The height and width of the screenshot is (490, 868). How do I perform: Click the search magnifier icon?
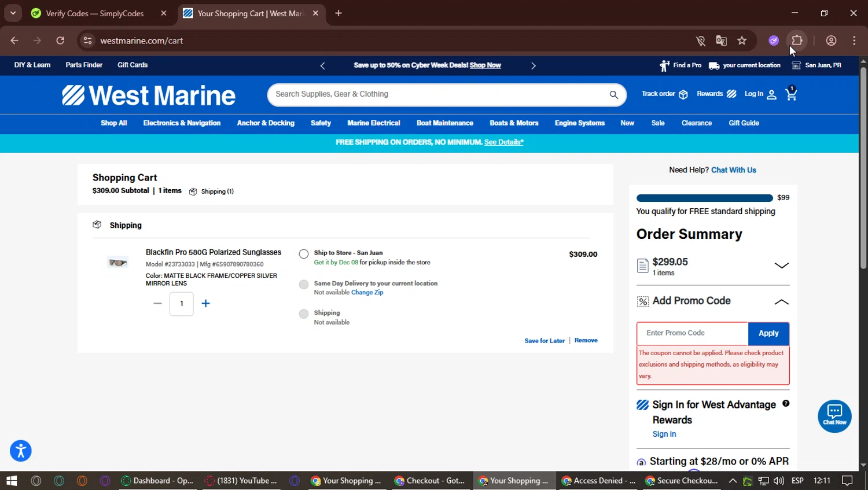click(613, 95)
